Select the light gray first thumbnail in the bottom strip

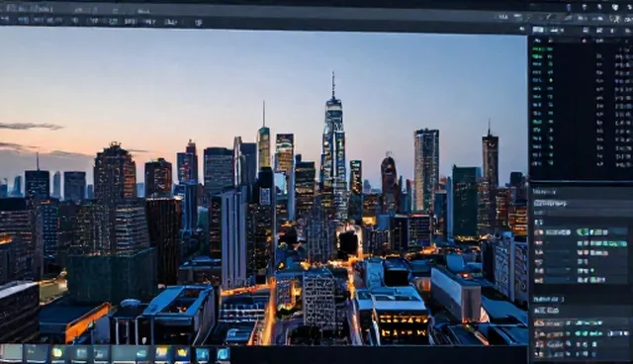(12, 353)
